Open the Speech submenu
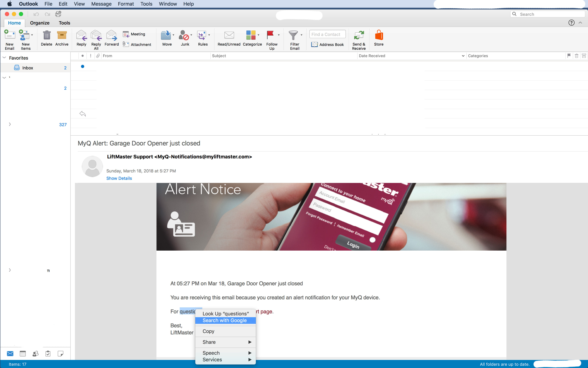Viewport: 588px width, 368px height. [x=225, y=353]
